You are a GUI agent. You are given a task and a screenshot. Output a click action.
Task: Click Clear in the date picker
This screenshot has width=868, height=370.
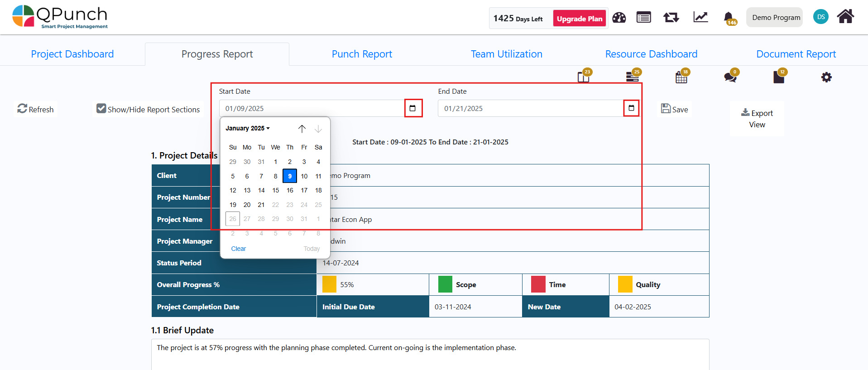click(x=239, y=249)
